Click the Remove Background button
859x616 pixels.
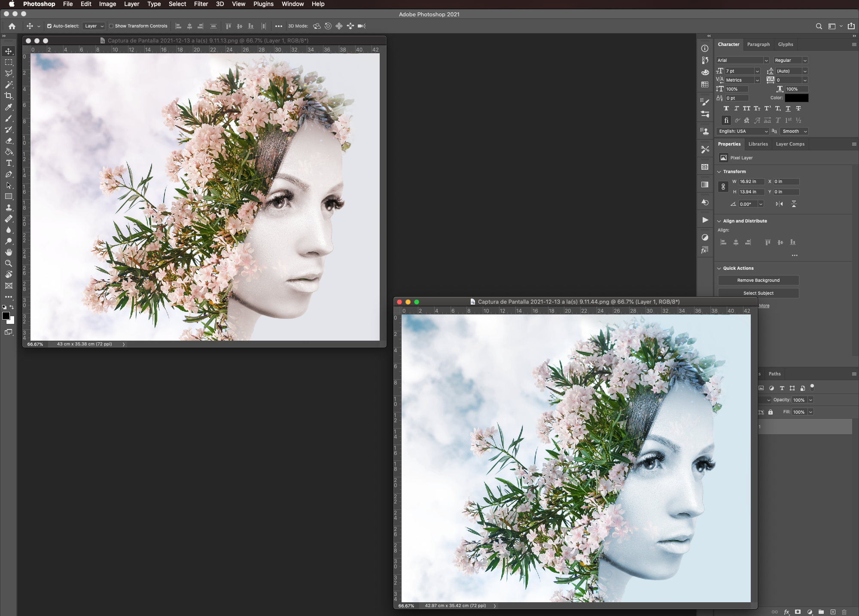(x=758, y=281)
